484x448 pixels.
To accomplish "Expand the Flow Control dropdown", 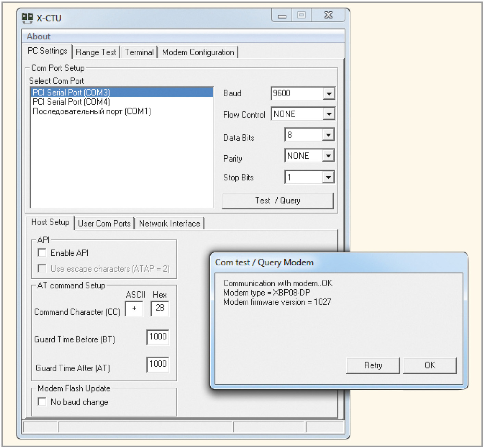I will point(329,114).
